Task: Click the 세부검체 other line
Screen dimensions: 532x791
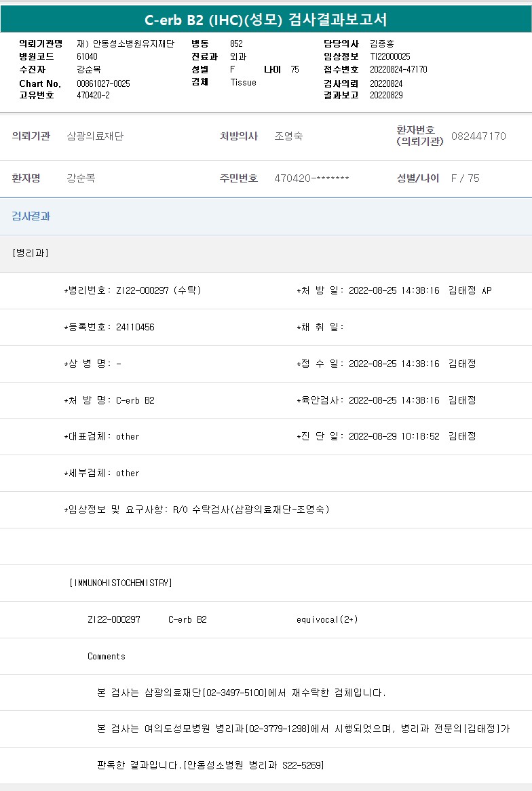Action: click(102, 474)
